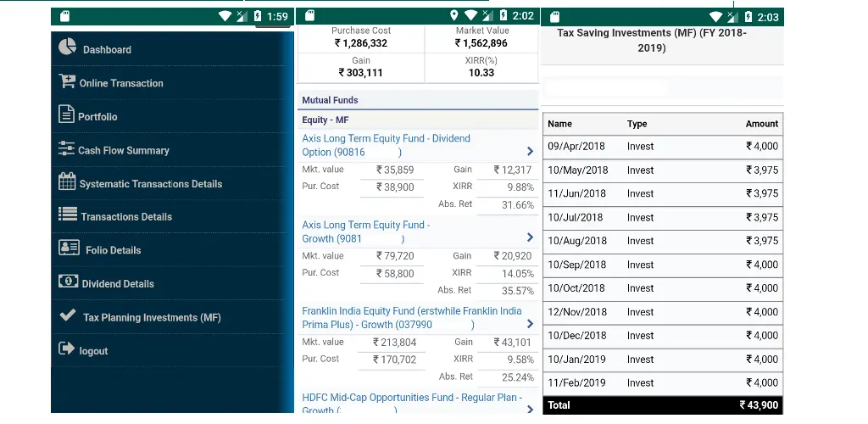Select the 10/Dec/2018 date cell
This screenshot has height=424, width=868.
pyautogui.click(x=576, y=336)
